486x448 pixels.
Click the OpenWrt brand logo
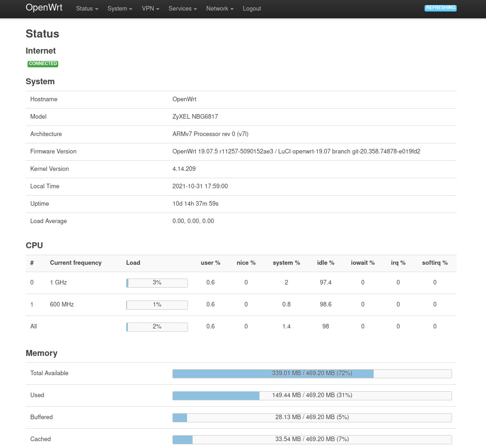[x=44, y=8]
